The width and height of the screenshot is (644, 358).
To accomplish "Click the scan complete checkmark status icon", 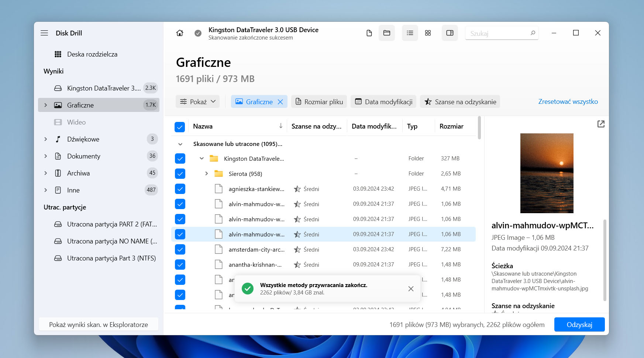I will coord(198,33).
